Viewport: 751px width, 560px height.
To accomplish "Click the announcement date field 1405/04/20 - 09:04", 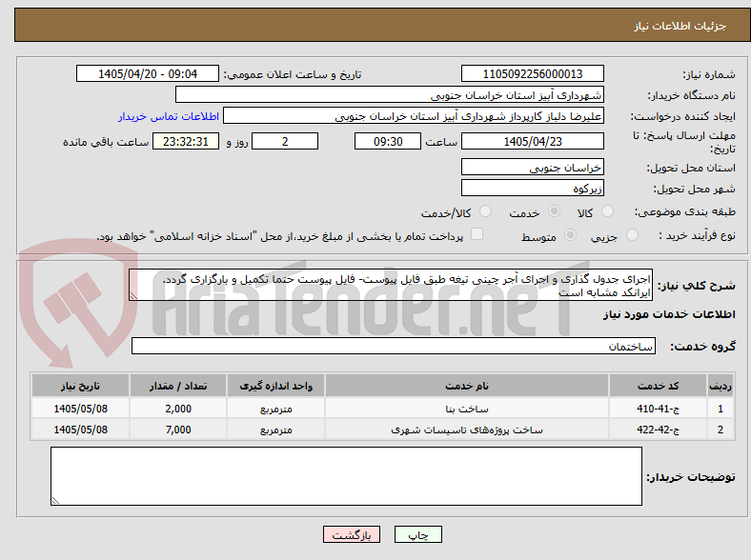I will click(x=148, y=73).
